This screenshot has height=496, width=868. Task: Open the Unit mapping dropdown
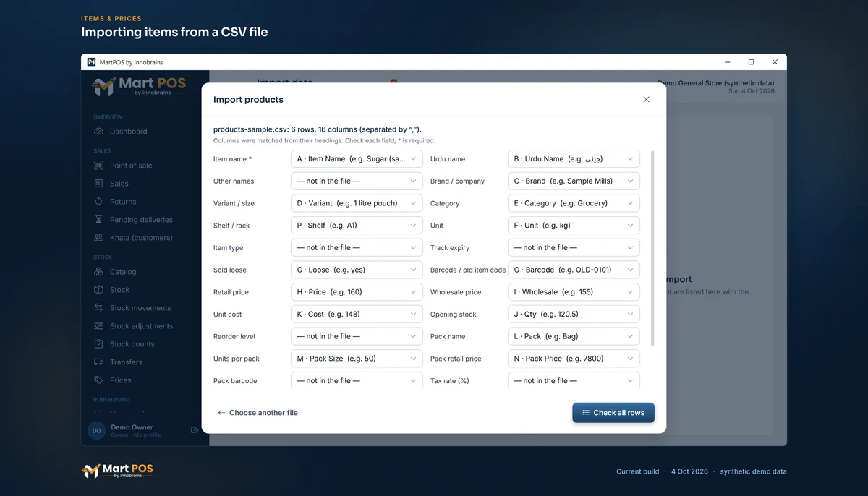574,226
